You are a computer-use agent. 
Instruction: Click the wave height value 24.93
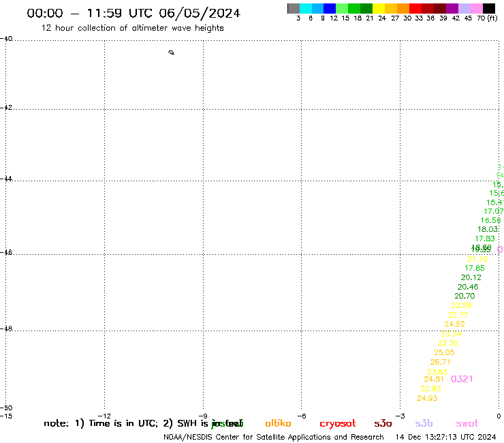(427, 398)
